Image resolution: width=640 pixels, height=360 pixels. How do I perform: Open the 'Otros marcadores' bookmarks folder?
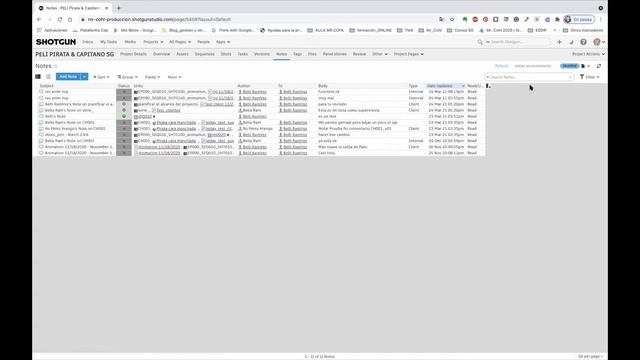[582, 30]
